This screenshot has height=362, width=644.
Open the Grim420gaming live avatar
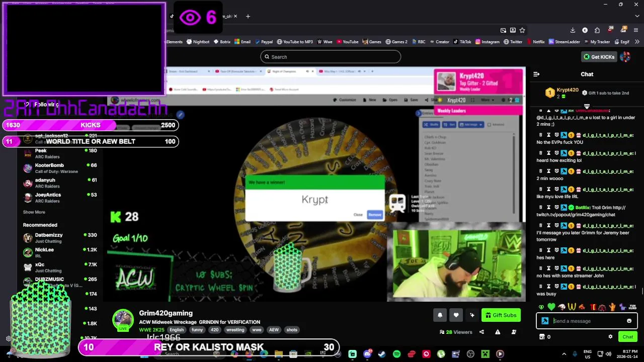(123, 320)
